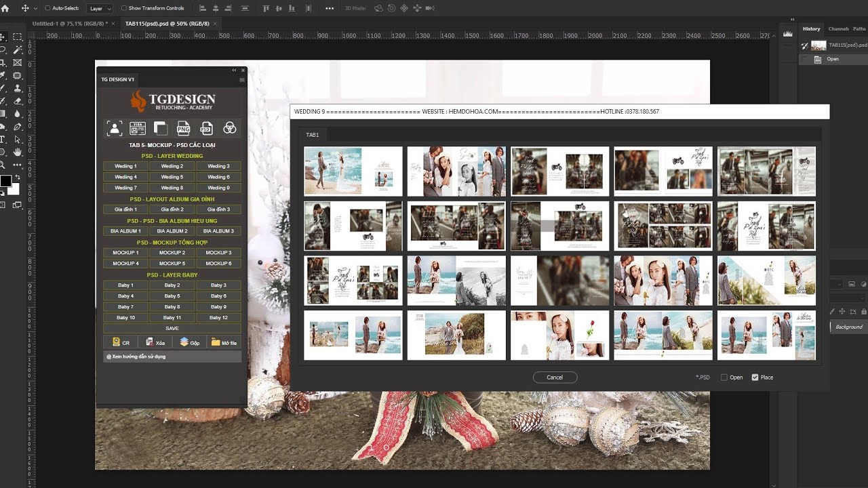Viewport: 868px width, 488px height.
Task: Click the Cancel button in the dialog
Action: tap(555, 378)
